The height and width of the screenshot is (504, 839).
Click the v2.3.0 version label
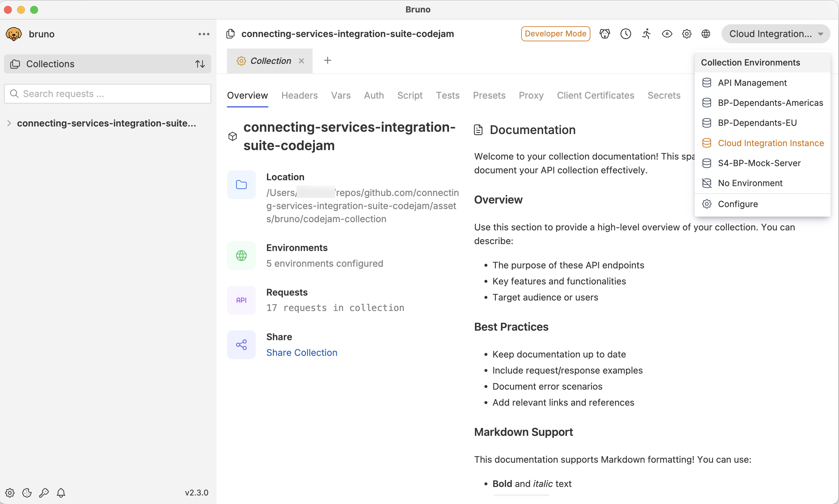point(196,493)
